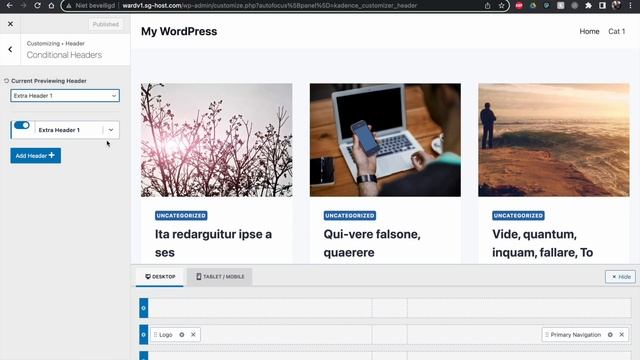The image size is (640, 360).
Task: Remove the Primary Navigation element
Action: pos(622,335)
